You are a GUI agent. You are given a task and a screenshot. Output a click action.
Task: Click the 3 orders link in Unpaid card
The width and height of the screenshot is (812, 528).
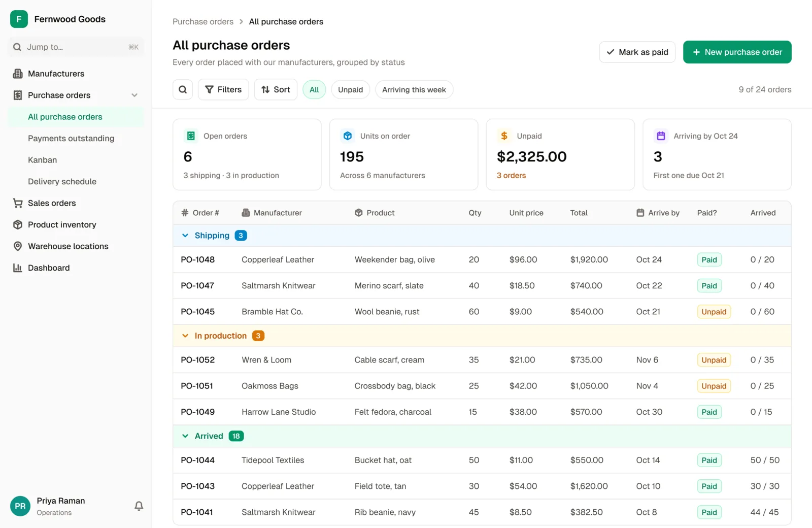[x=511, y=175]
